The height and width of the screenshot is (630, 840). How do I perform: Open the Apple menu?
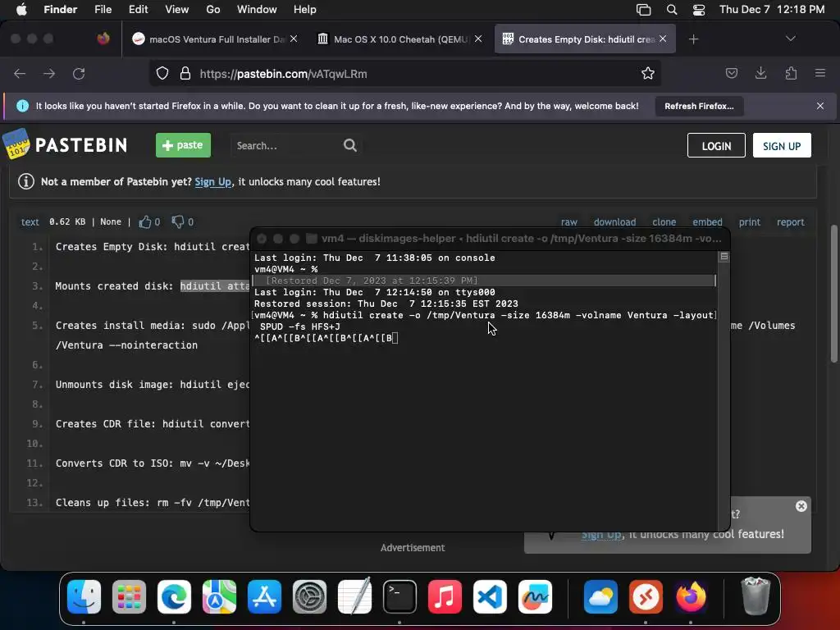pos(21,9)
